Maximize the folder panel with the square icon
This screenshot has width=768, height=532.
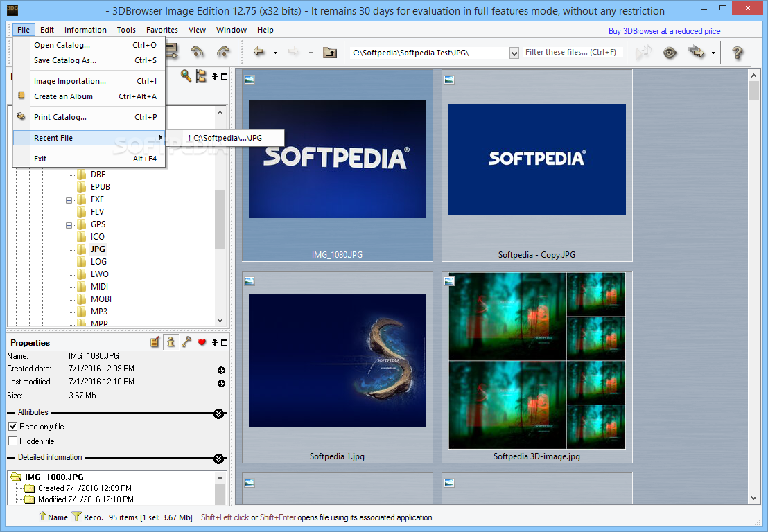pyautogui.click(x=225, y=76)
